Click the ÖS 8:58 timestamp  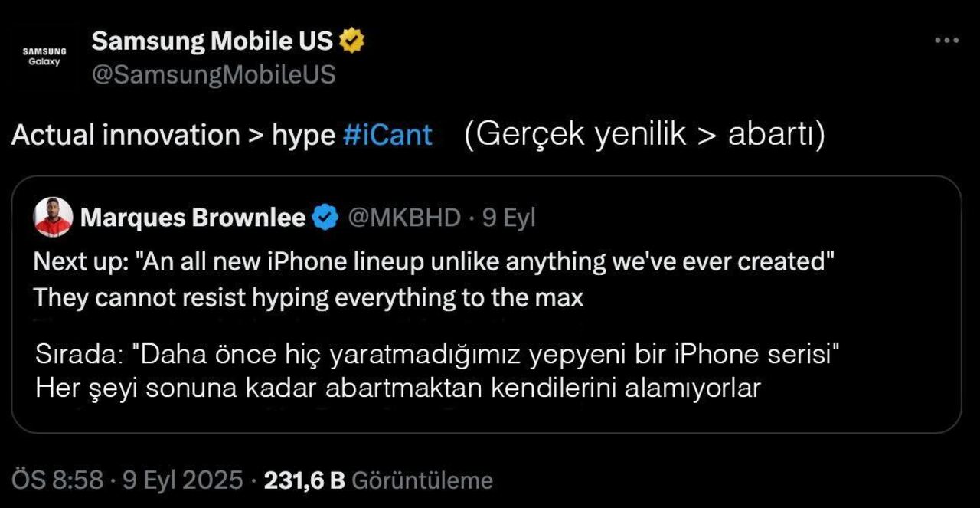pyautogui.click(x=57, y=480)
